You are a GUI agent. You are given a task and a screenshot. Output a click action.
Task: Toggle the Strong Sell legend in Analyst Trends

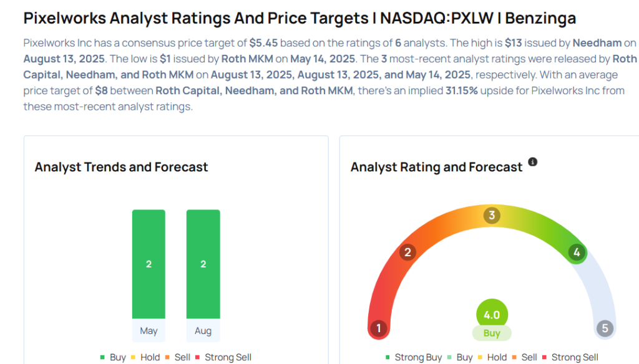coord(223,357)
